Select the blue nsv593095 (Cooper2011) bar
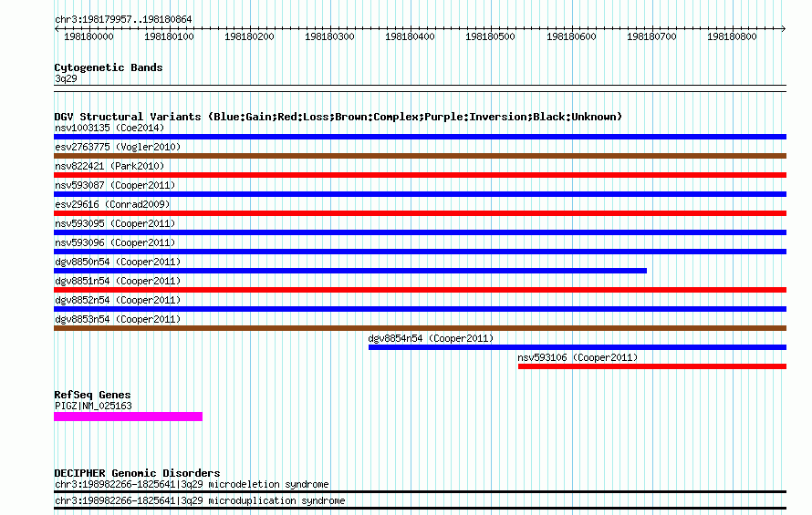 (420, 232)
